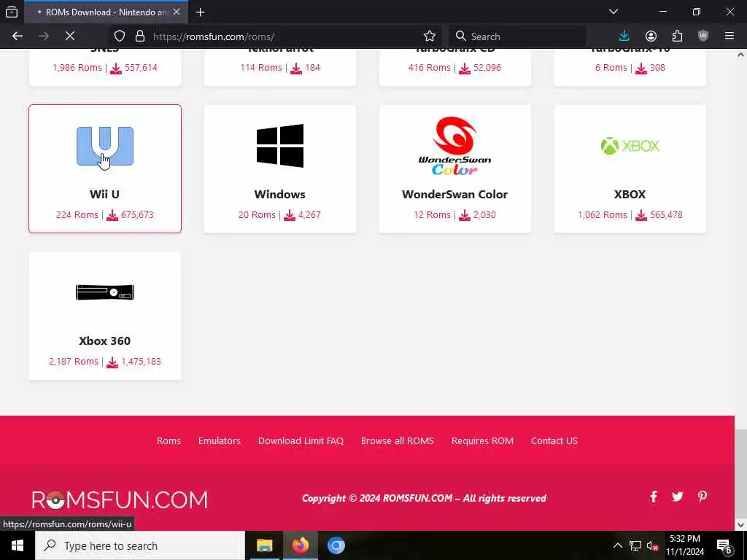The image size is (747, 560).
Task: Open the Roms footer link
Action: tap(169, 441)
